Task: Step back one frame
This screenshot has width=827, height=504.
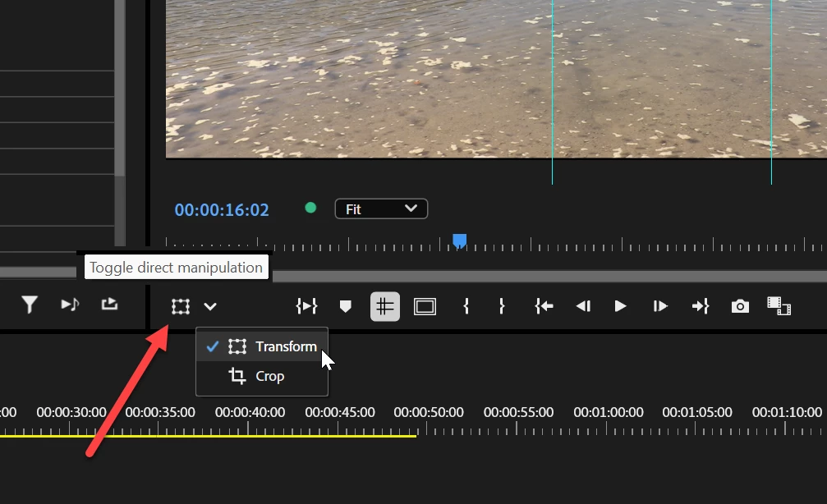Action: pos(583,306)
